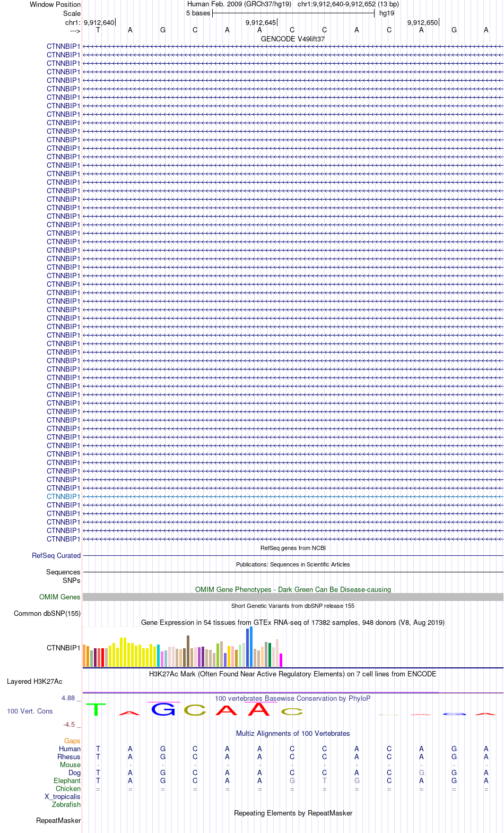504x833 pixels.
Task: Click the large blue G conservation logo letter
Action: point(163,709)
